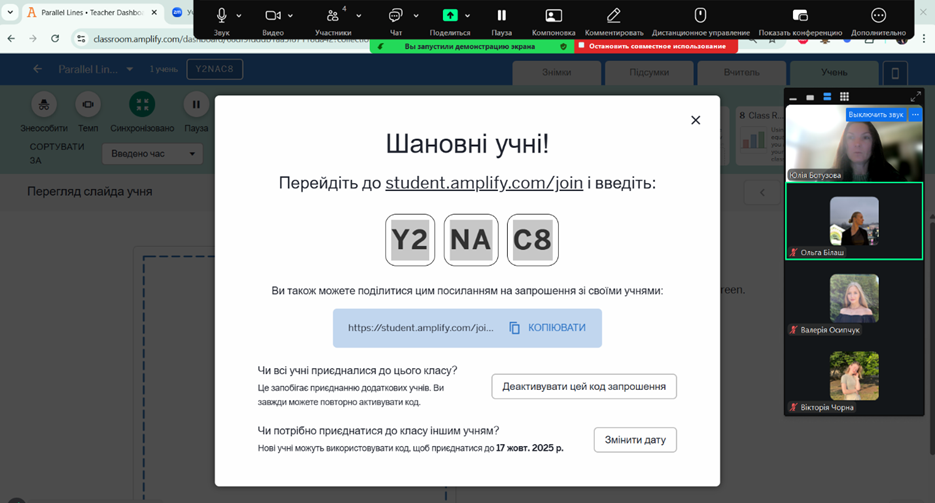Switch to the Учень tab
This screenshot has height=503, width=935.
point(833,73)
